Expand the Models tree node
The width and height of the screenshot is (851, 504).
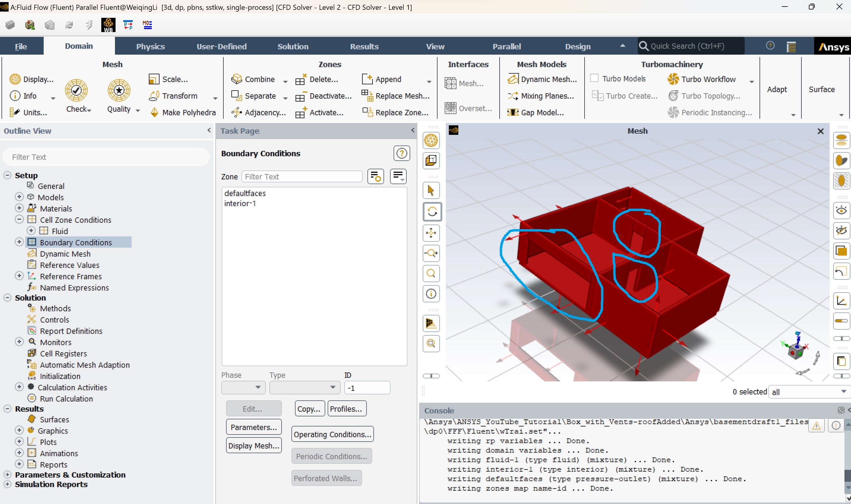[19, 197]
